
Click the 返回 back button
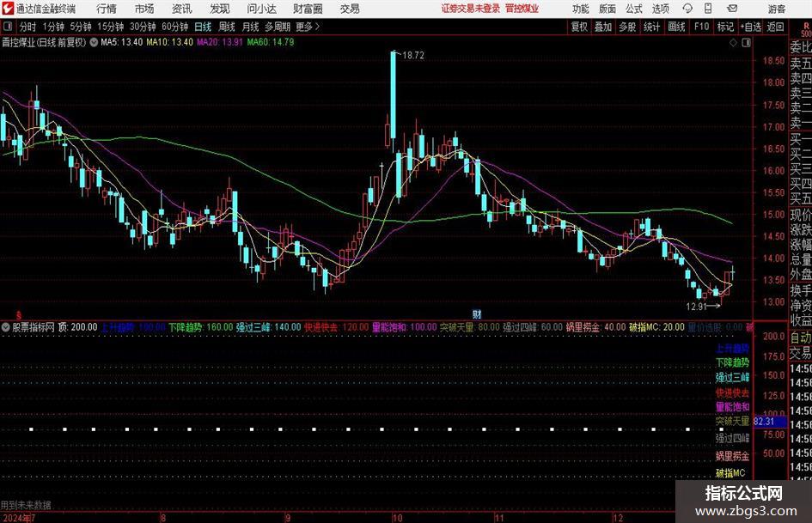click(x=775, y=27)
